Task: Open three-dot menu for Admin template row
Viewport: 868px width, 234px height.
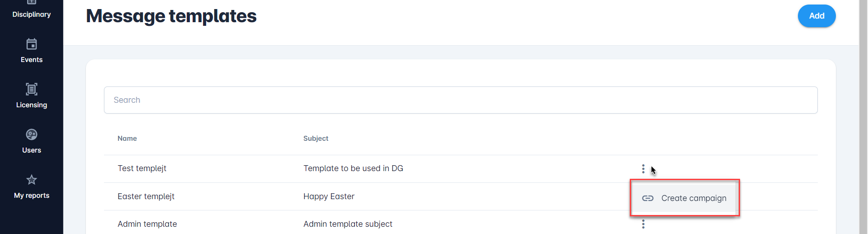Action: point(643,224)
